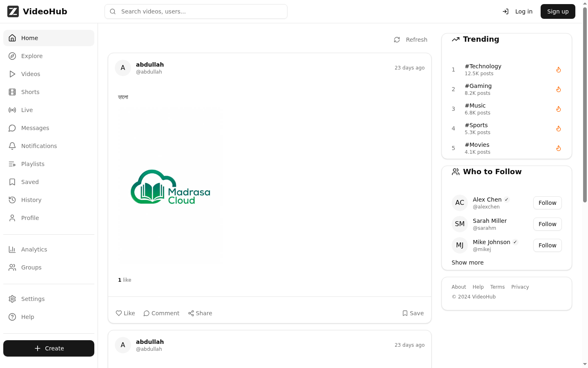The image size is (588, 368).
Task: Click the Shorts film strip icon
Action: coord(12,92)
